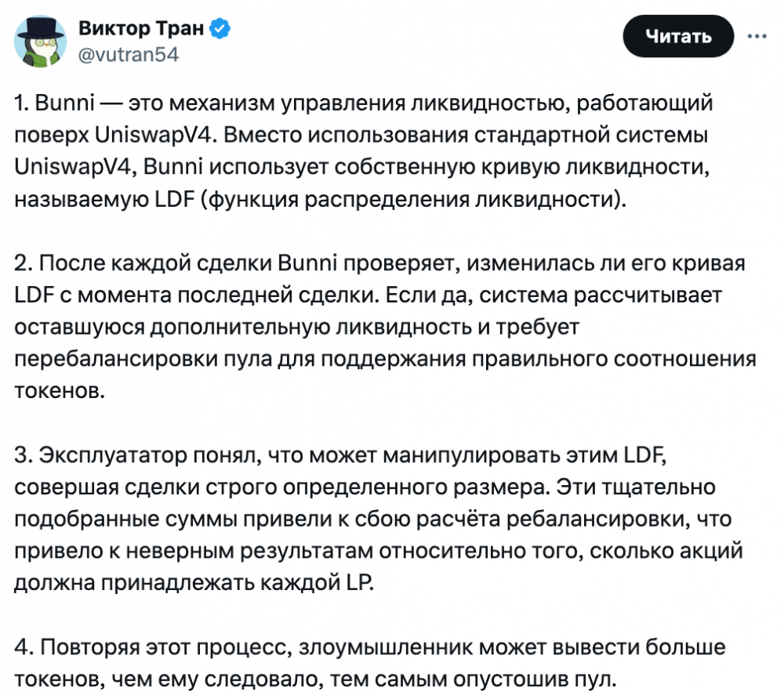784x695 pixels.
Task: Open the Виктор Тран display name link
Action: 141,30
